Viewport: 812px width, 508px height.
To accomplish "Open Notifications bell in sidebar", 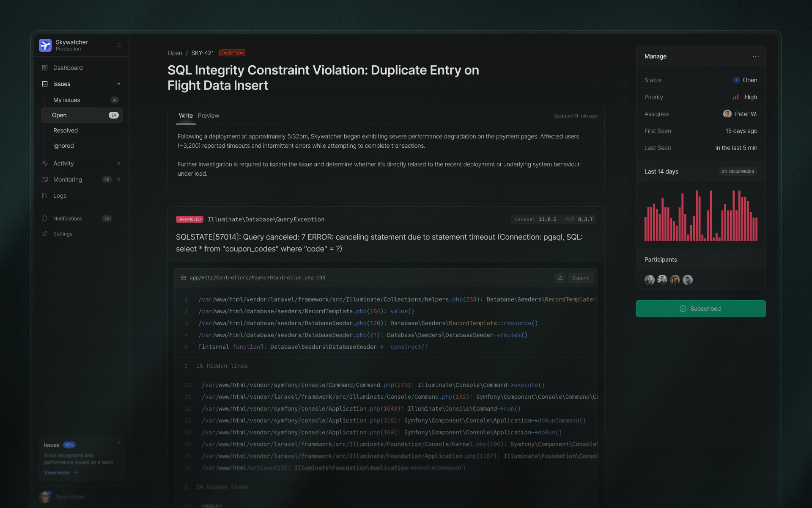I will pos(45,218).
